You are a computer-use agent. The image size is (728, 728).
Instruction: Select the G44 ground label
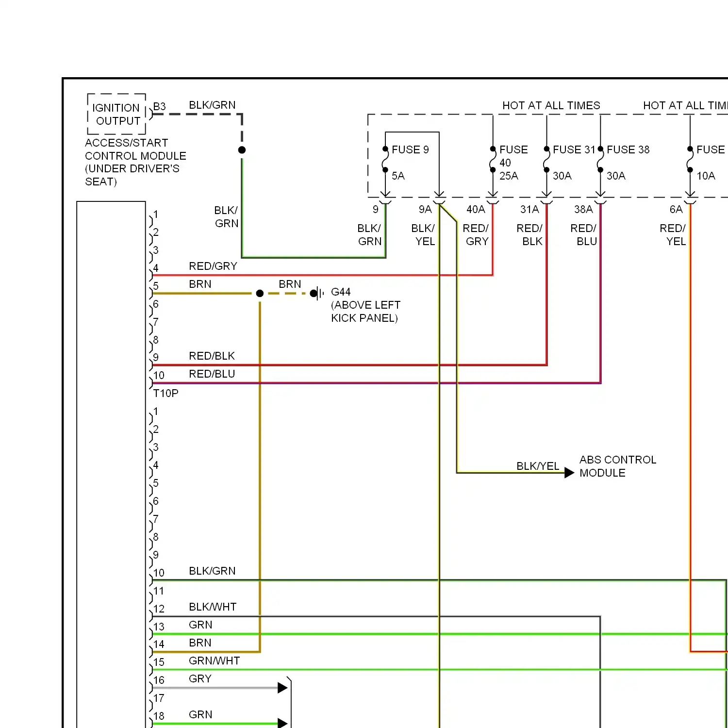(x=341, y=292)
